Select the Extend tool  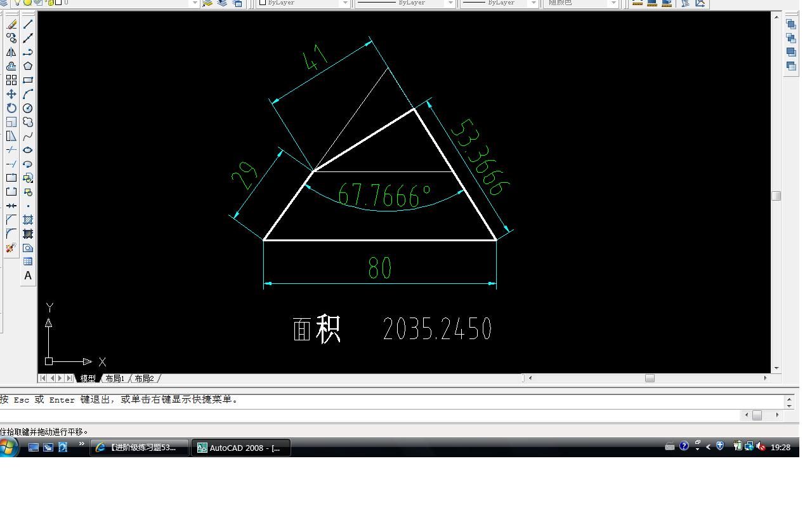(11, 164)
